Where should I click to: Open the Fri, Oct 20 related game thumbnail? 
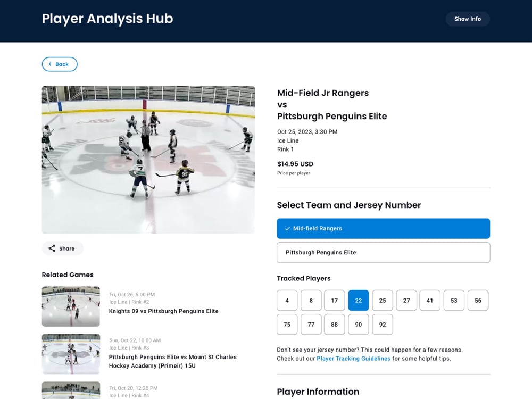tap(71, 390)
